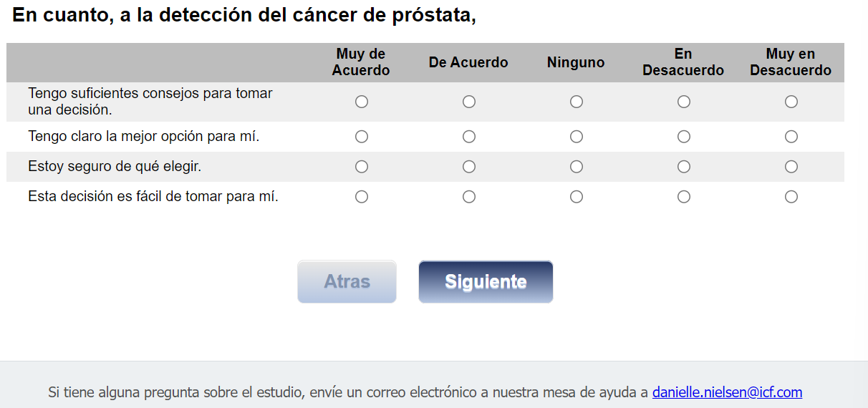Mark Ninguno for mejor opción row

click(577, 136)
